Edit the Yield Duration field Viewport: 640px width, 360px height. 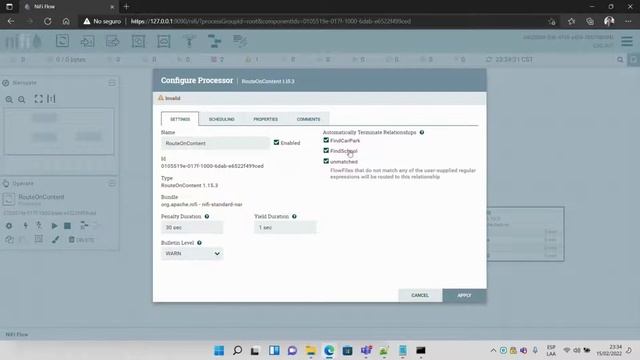[x=285, y=227]
